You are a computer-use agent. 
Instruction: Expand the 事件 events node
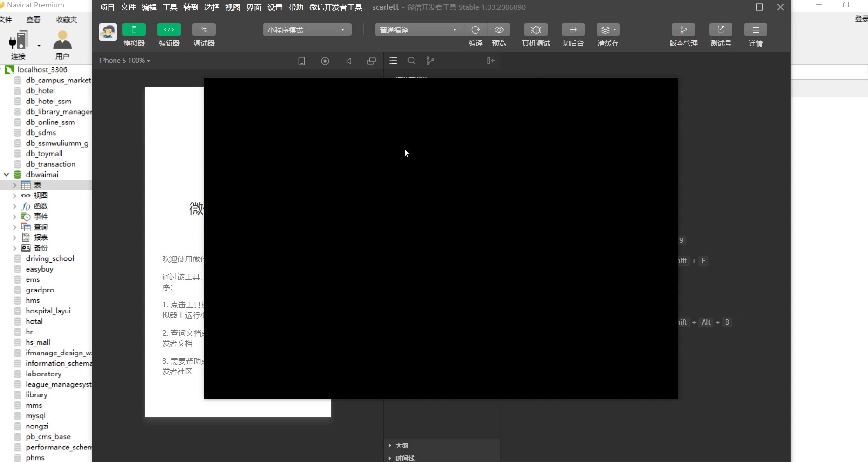14,217
